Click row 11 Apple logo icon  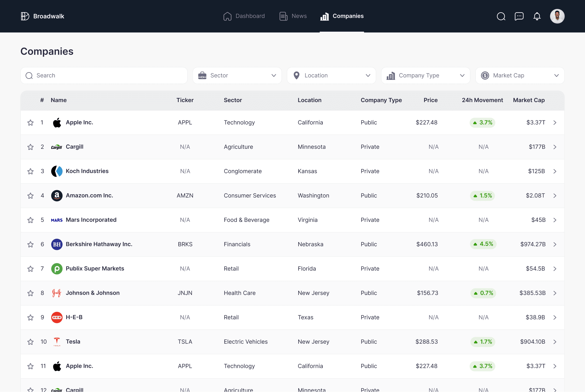pos(57,366)
